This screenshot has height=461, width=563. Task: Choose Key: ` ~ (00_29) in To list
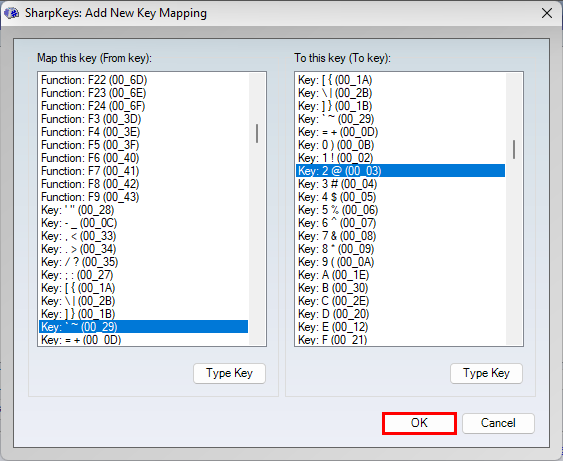tap(401, 119)
